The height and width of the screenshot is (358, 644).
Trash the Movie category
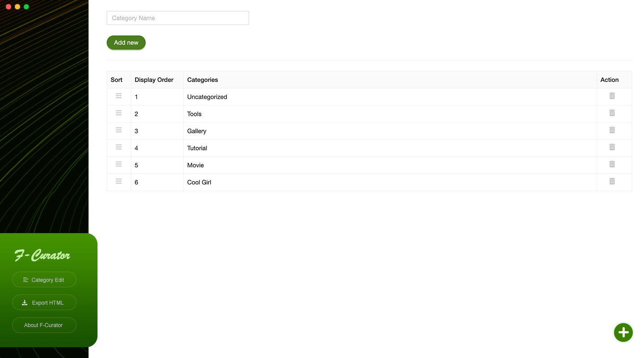click(612, 164)
